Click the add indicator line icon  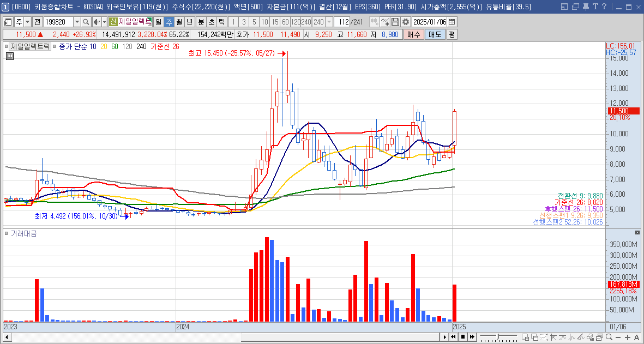coord(385,22)
